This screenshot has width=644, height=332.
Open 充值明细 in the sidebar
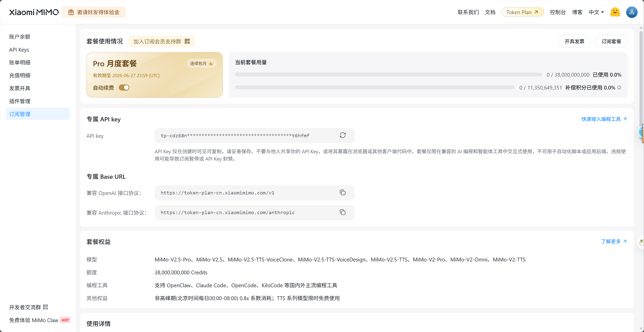38,75
